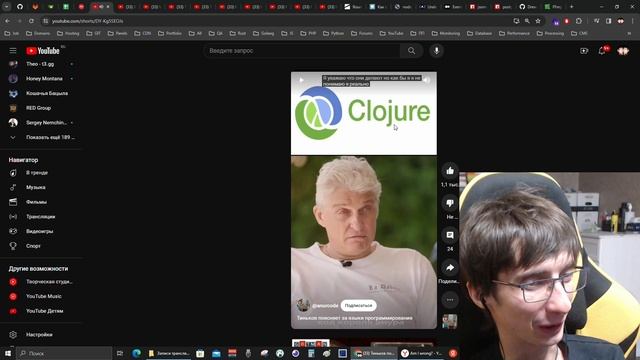Pause the Short with play button
Viewport: 640px width, 360px height.
tap(301, 80)
